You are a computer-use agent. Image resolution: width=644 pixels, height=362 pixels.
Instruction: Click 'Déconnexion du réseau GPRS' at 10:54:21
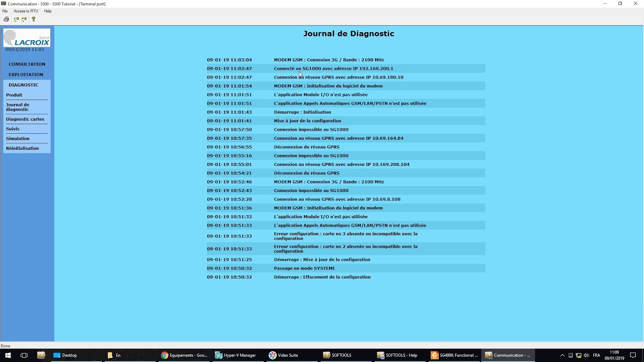pos(306,173)
